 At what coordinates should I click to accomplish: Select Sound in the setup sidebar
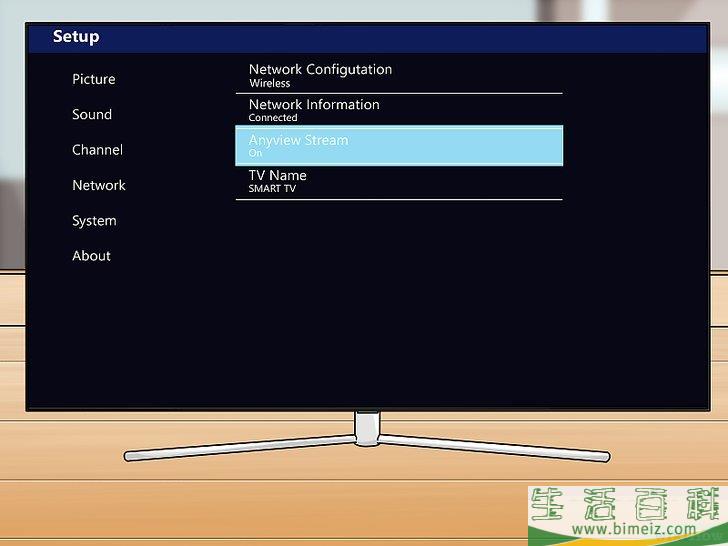(91, 114)
